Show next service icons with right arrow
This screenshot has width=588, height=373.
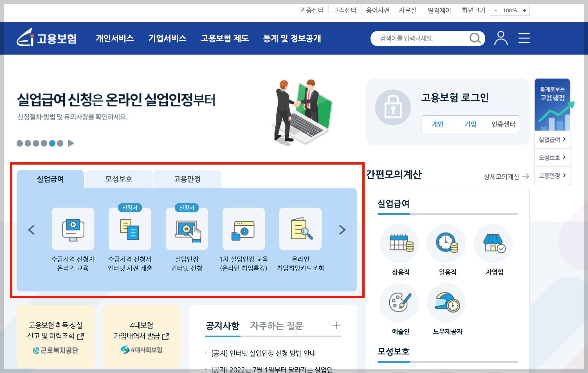342,230
